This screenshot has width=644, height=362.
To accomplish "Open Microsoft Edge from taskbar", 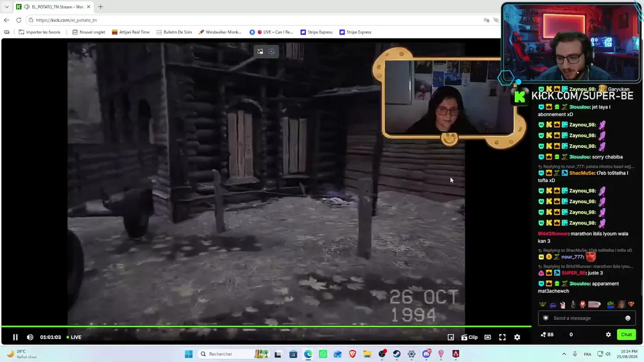I will click(x=308, y=354).
